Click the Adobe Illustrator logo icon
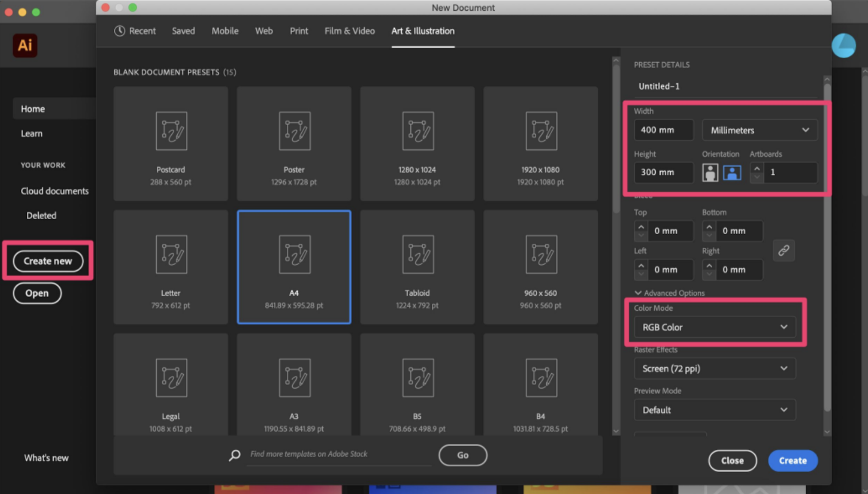This screenshot has width=868, height=494. [25, 46]
